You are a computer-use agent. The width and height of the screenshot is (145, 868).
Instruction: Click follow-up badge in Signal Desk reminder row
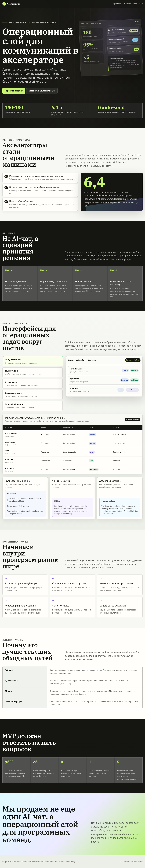[x=125, y=380]
